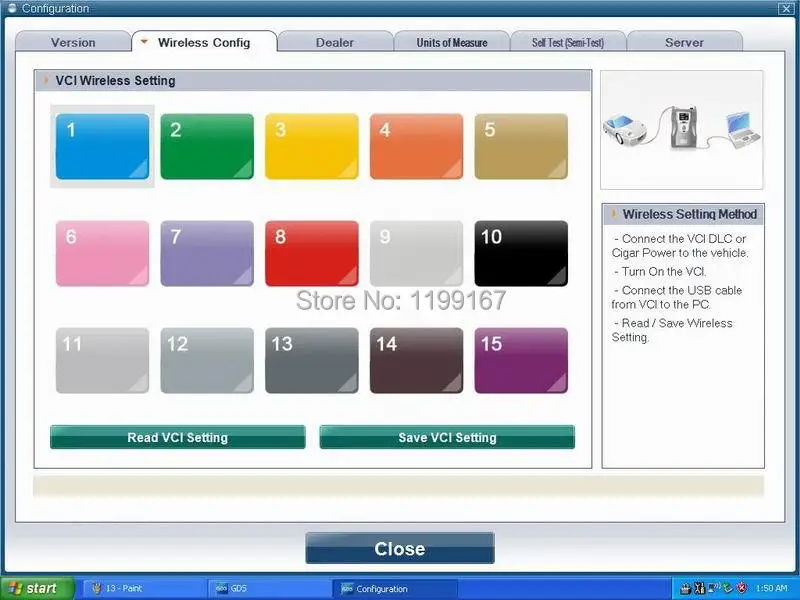Click the red security shield tray icon

742,588
